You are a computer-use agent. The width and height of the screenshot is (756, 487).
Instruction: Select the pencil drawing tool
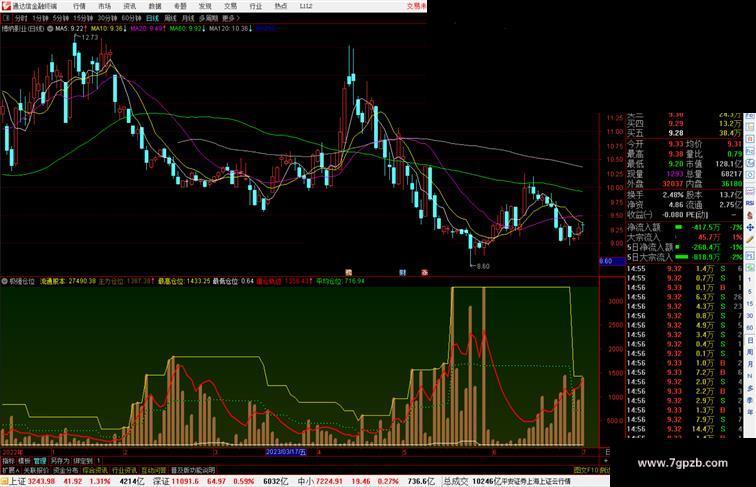pos(750,239)
